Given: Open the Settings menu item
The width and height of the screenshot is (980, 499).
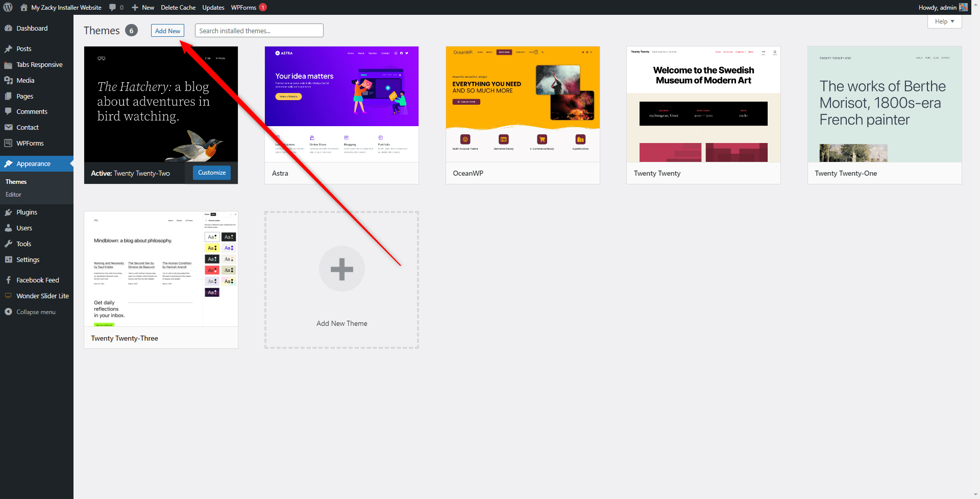Looking at the screenshot, I should point(37,259).
